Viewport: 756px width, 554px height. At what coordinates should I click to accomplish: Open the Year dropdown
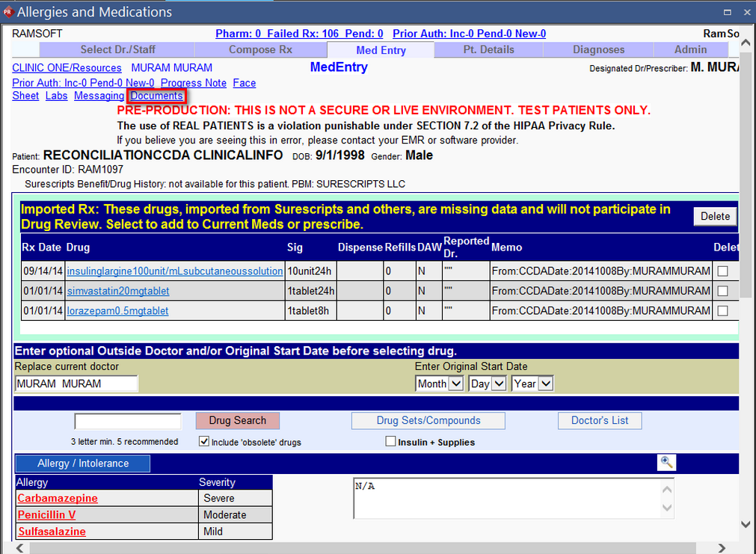pyautogui.click(x=532, y=384)
